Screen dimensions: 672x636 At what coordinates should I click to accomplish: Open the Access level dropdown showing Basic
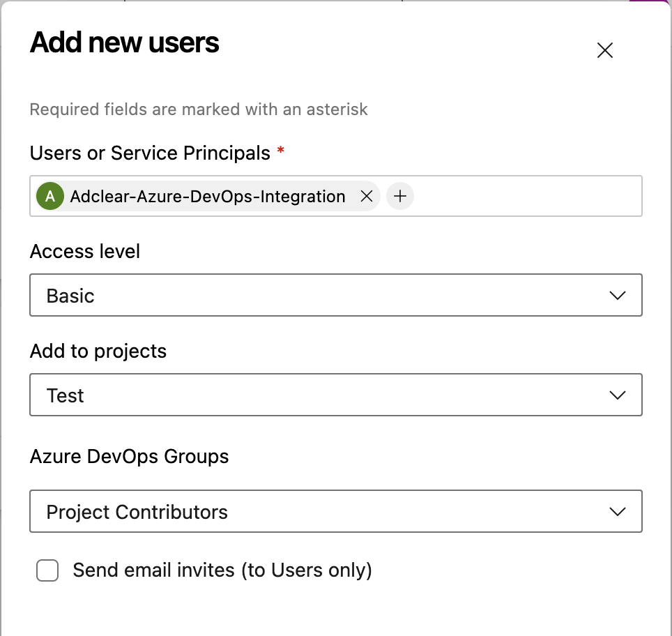[336, 295]
